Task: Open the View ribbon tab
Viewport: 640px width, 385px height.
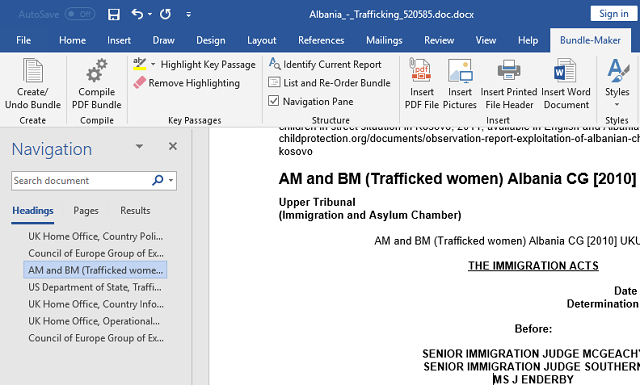Action: (486, 40)
